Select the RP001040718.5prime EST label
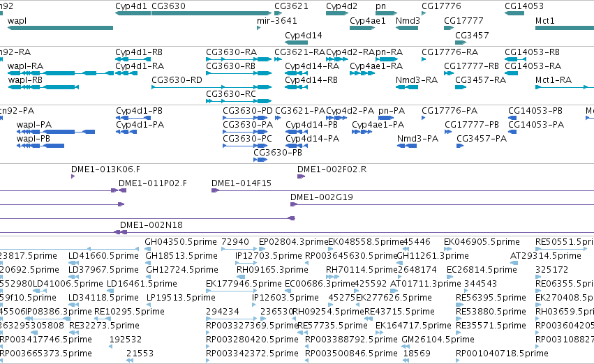The image size is (594, 364). click(x=502, y=354)
